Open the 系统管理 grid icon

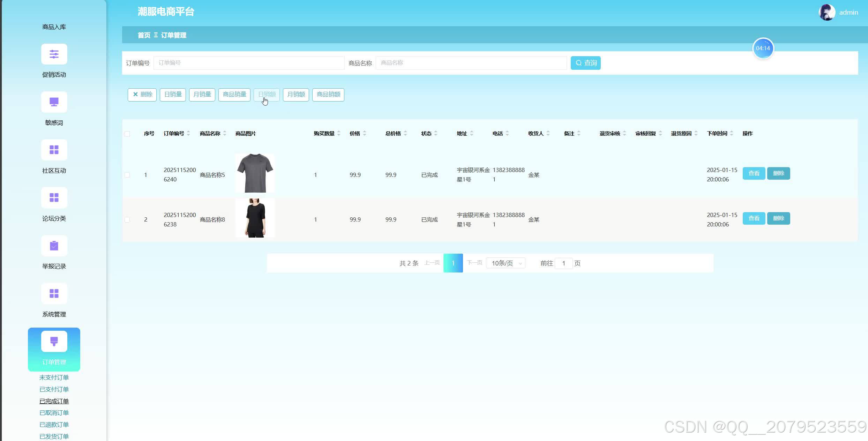pyautogui.click(x=54, y=294)
